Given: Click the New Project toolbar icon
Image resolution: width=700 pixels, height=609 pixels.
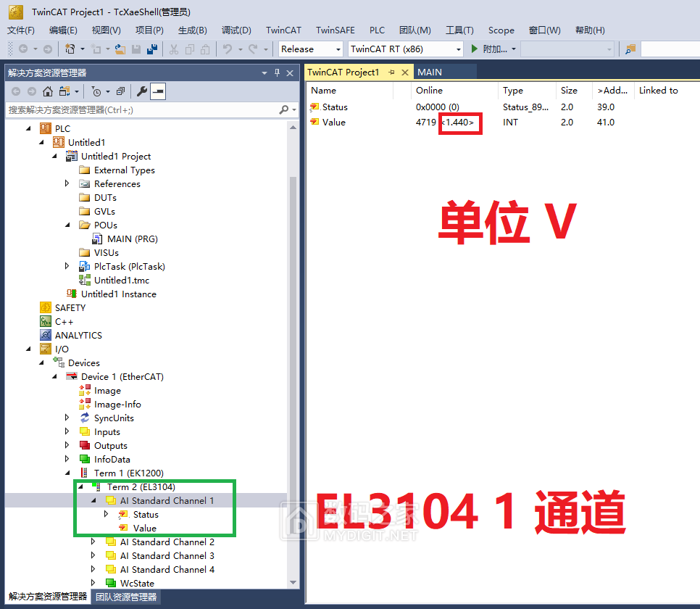Looking at the screenshot, I should [x=70, y=49].
